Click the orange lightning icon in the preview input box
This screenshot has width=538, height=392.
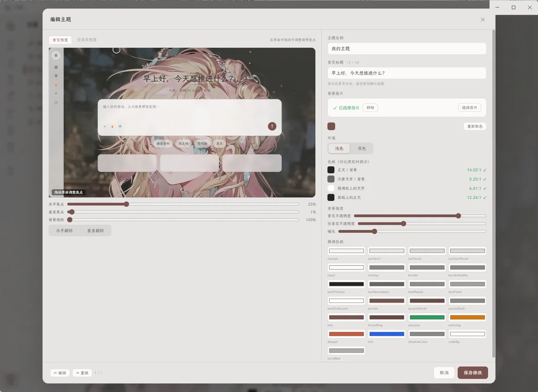[112, 126]
